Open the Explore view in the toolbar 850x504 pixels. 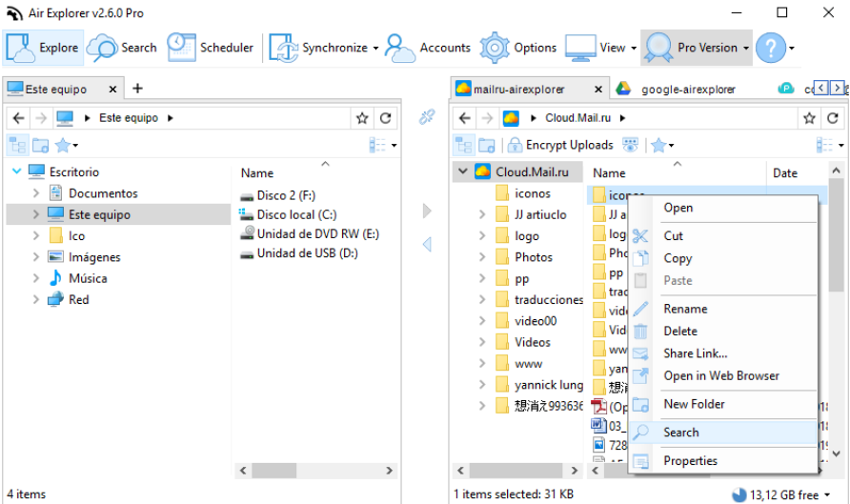pyautogui.click(x=43, y=48)
